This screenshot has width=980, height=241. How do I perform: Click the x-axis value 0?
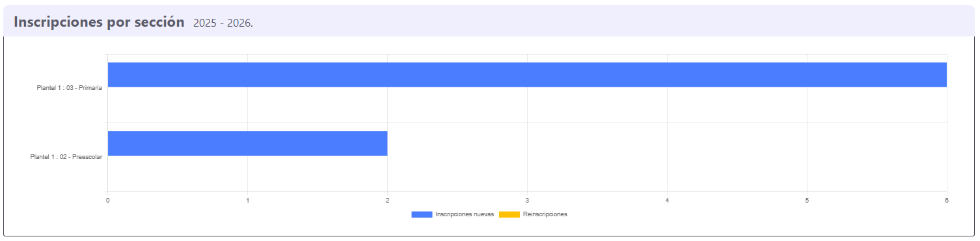(107, 200)
